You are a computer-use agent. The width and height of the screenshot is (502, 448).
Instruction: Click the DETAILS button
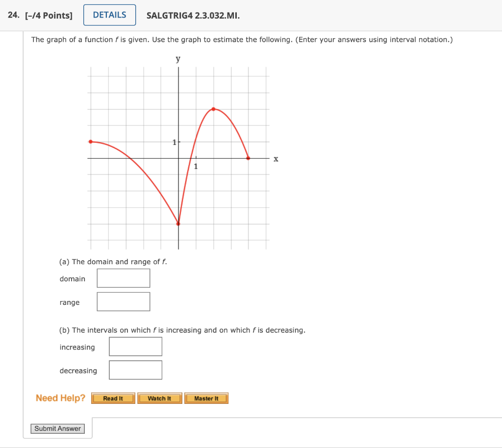tap(109, 15)
